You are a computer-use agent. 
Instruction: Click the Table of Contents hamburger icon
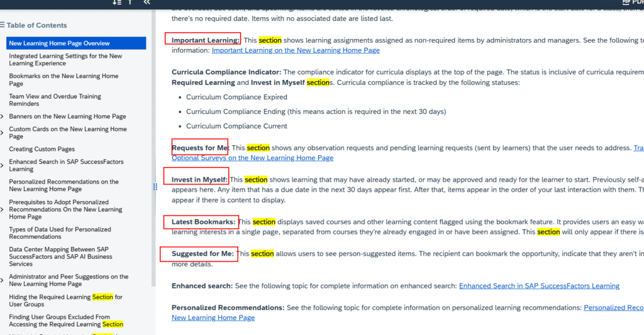(3, 25)
